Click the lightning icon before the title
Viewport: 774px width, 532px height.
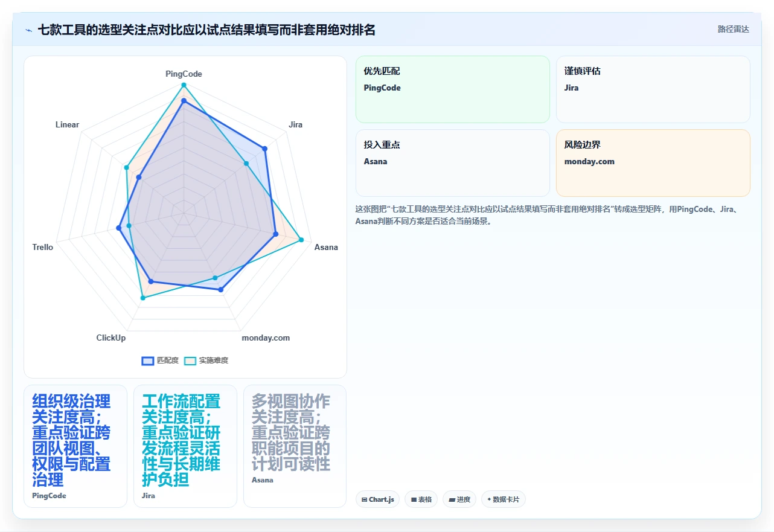coord(28,30)
